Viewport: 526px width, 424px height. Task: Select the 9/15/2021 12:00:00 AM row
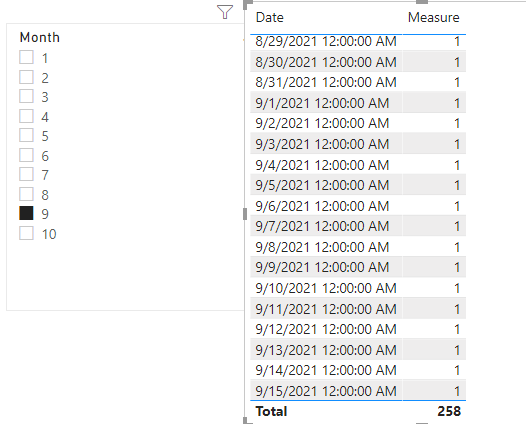[x=358, y=390]
